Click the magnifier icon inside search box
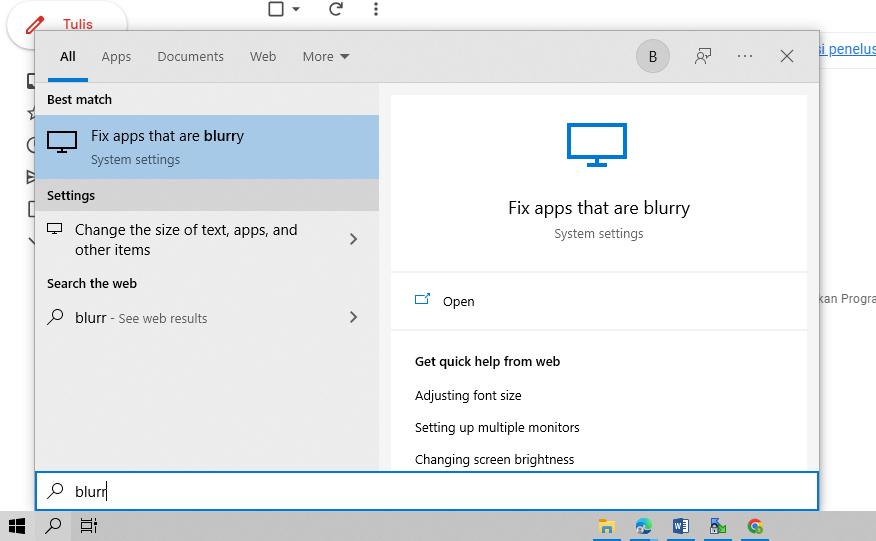Viewport: 876px width, 541px height. (x=55, y=491)
